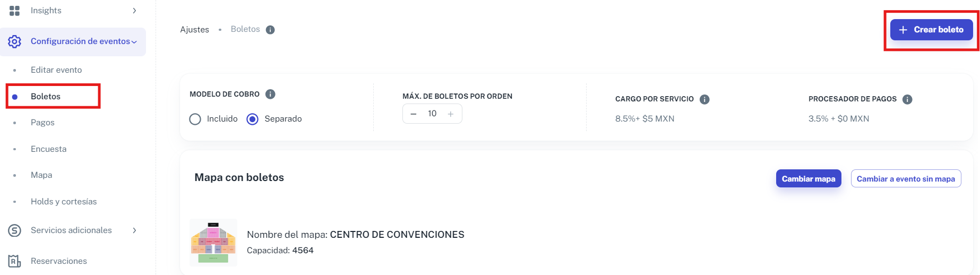Click the Cambiar mapa button
The image size is (980, 275).
pos(808,179)
